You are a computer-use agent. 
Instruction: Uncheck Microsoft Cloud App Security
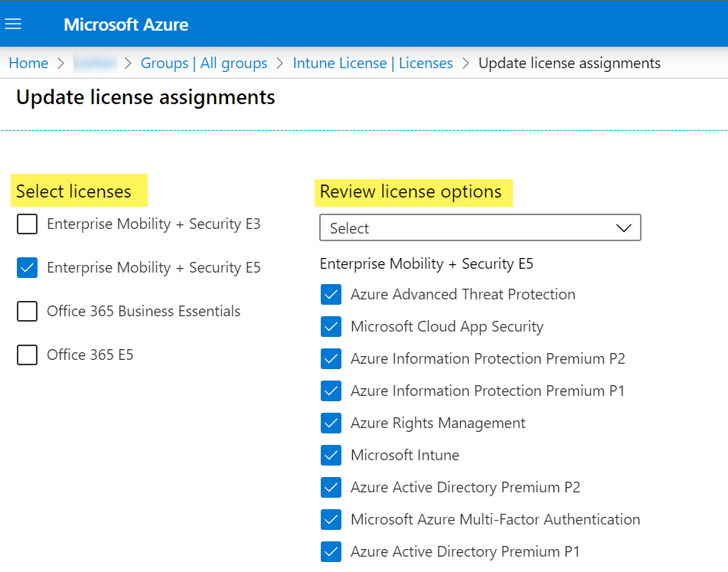pyautogui.click(x=331, y=327)
